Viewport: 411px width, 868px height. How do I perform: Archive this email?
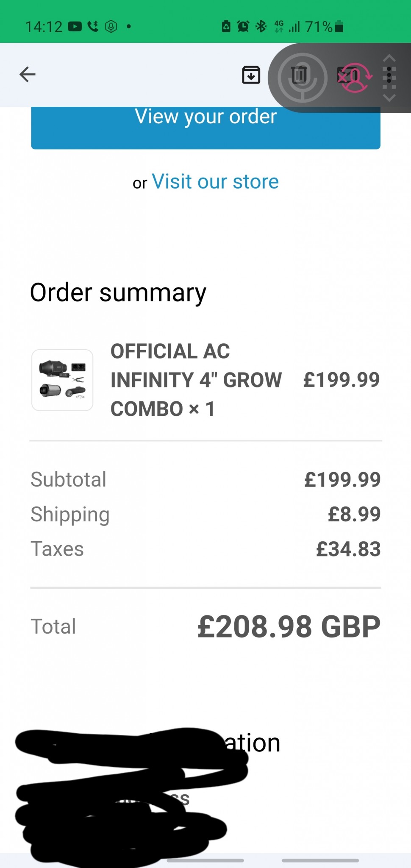pos(251,75)
